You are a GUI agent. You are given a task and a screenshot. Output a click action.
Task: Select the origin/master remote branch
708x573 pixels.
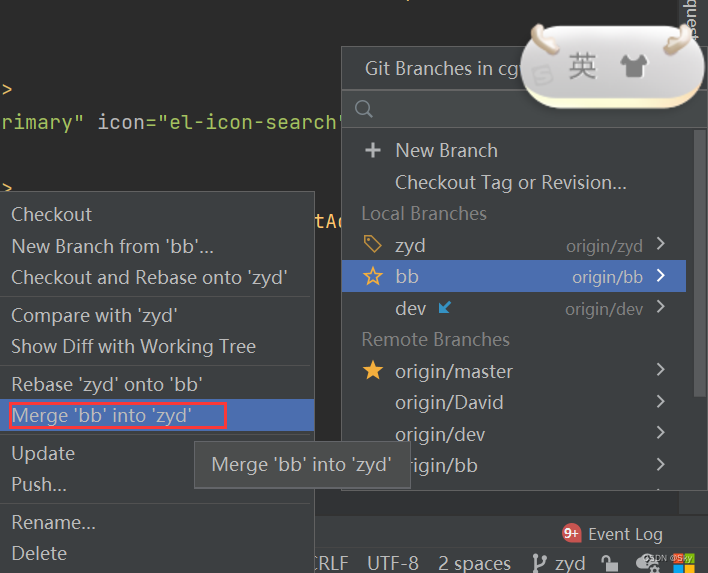tap(514, 371)
